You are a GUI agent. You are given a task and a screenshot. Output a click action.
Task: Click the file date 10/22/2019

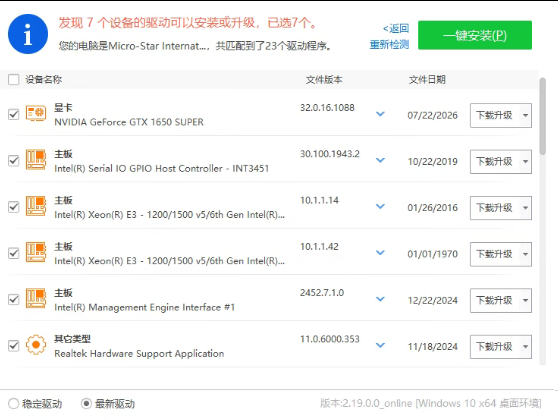click(x=432, y=162)
